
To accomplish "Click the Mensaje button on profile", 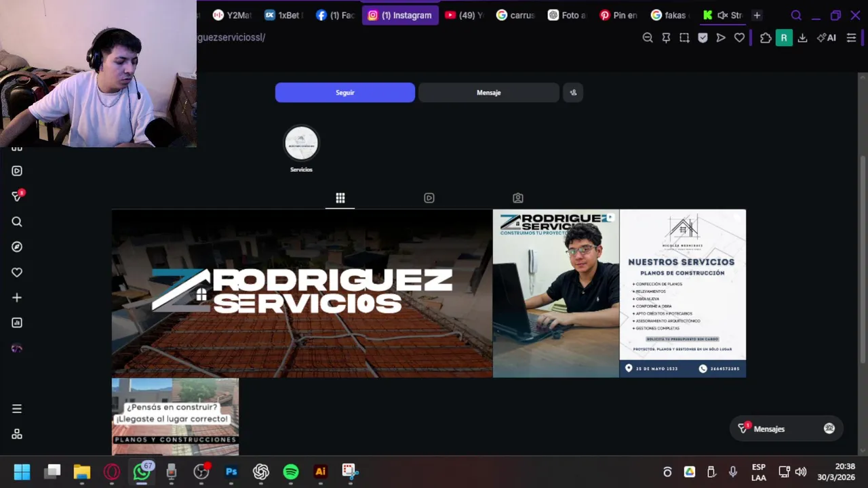I will tap(488, 92).
